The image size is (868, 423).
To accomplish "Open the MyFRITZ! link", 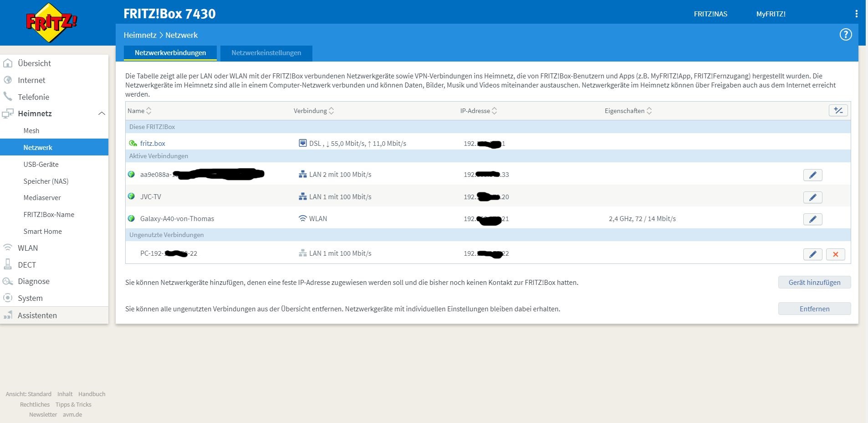I will pyautogui.click(x=771, y=14).
